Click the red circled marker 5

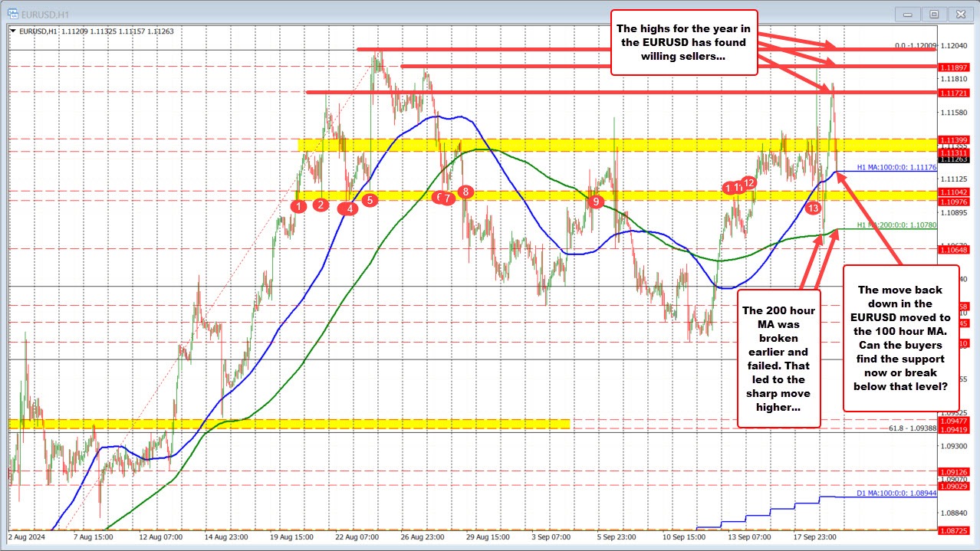[369, 199]
